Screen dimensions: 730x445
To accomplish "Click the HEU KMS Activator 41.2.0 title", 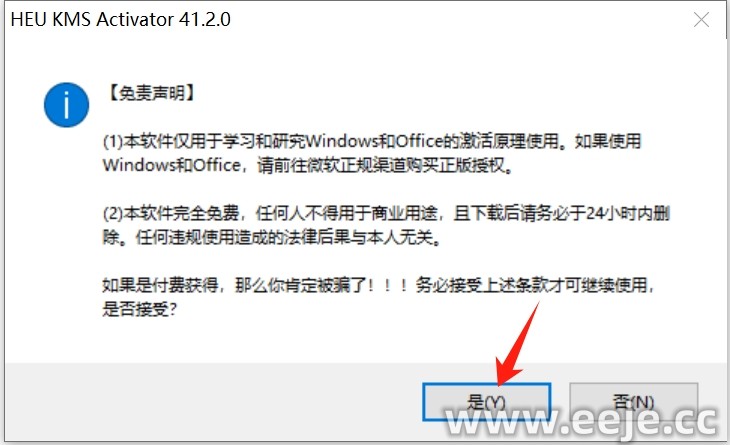I will click(x=121, y=20).
